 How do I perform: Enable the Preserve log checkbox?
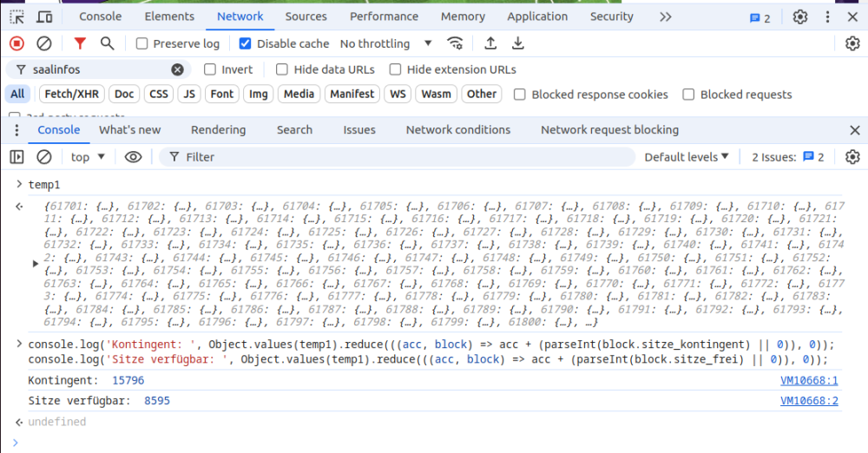(x=139, y=43)
